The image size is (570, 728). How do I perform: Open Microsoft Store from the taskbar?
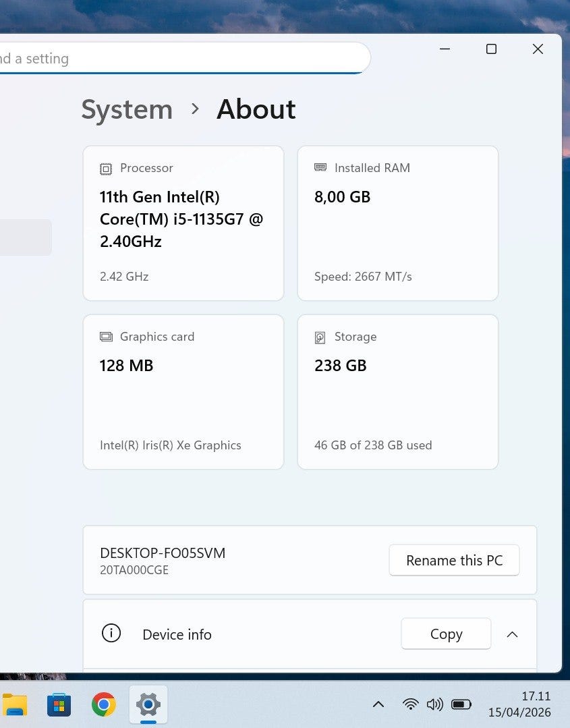coord(59,705)
